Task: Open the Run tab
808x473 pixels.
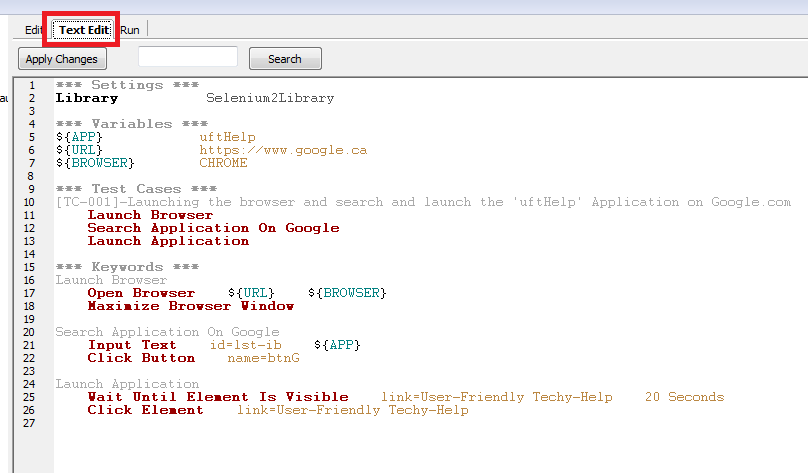Action: pos(130,30)
